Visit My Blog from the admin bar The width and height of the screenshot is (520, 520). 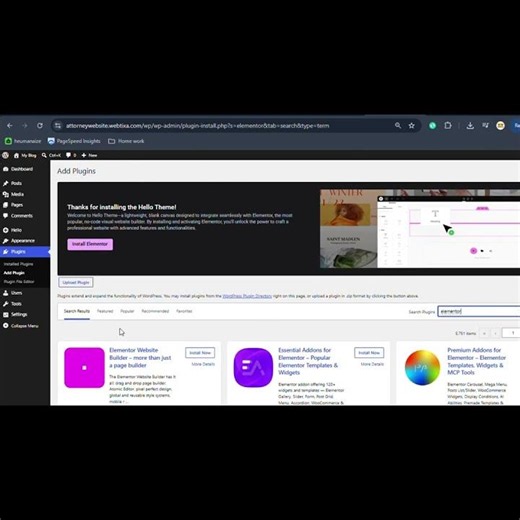point(25,155)
